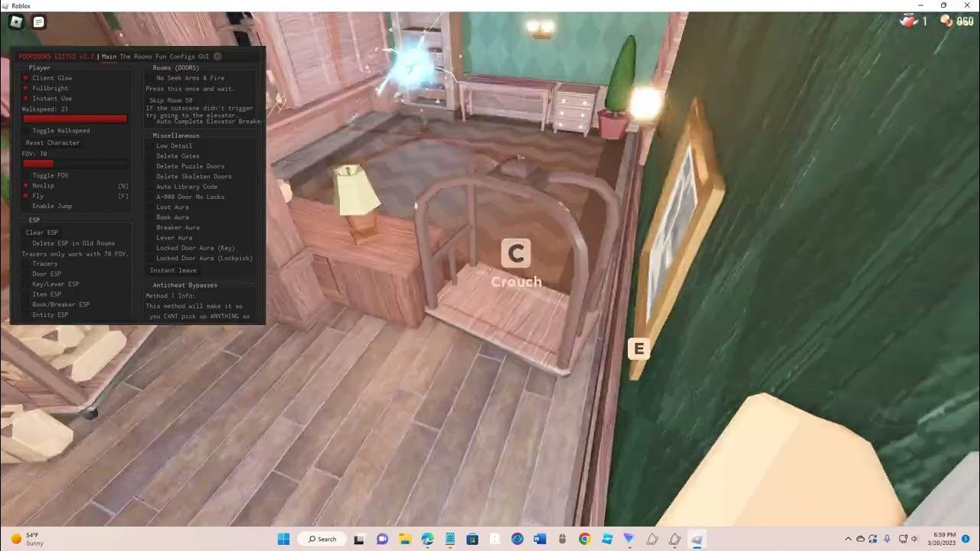Enable Toggle Walkspeed checkbox
The width and height of the screenshot is (980, 551).
[26, 131]
